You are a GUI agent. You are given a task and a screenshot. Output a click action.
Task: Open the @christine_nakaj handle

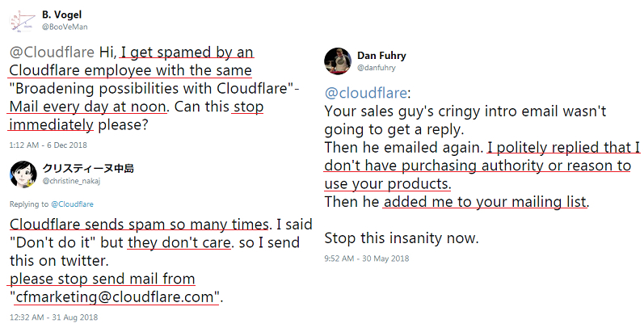pos(74,181)
